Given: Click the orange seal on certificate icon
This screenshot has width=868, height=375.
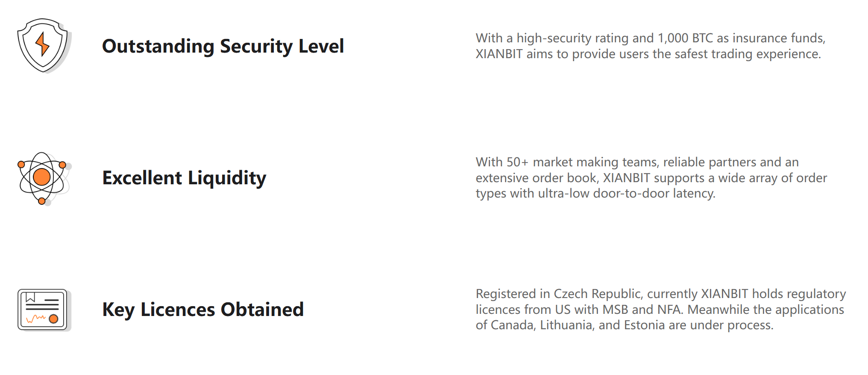Looking at the screenshot, I should [53, 319].
